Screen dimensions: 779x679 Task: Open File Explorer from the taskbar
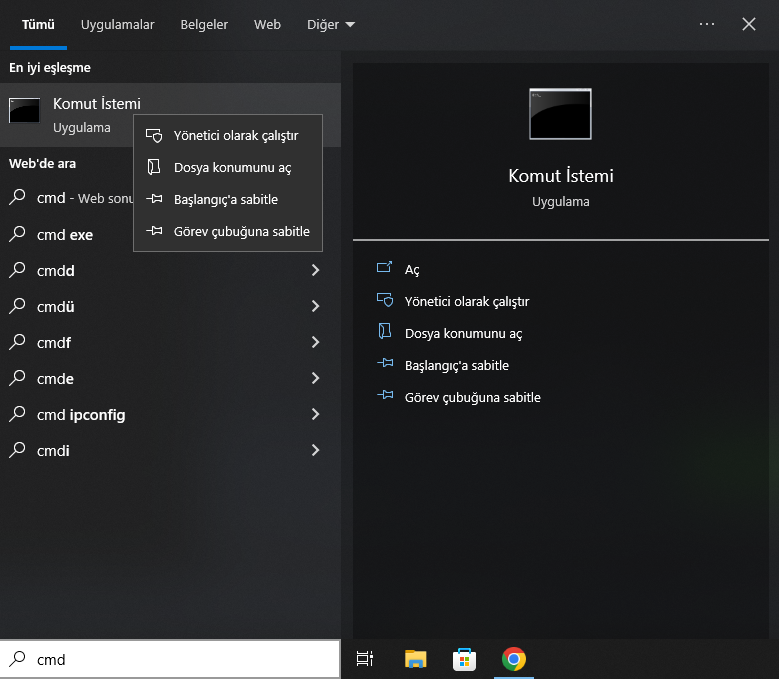click(x=416, y=658)
